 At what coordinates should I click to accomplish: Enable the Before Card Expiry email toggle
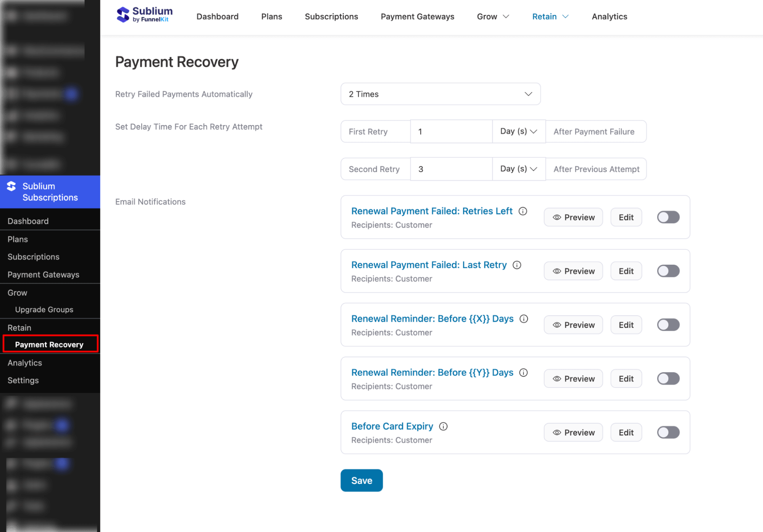point(668,432)
